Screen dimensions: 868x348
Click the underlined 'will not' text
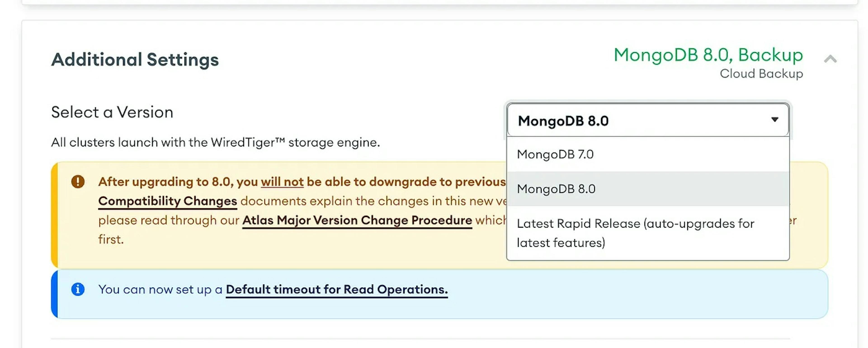click(282, 182)
